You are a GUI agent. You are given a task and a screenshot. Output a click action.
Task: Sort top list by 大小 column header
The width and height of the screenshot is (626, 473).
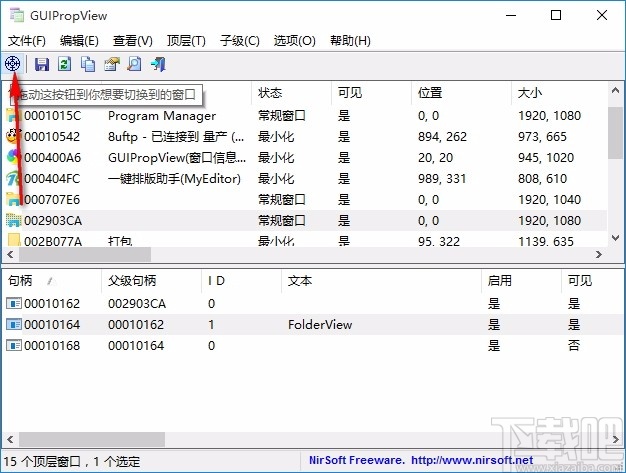pyautogui.click(x=559, y=93)
